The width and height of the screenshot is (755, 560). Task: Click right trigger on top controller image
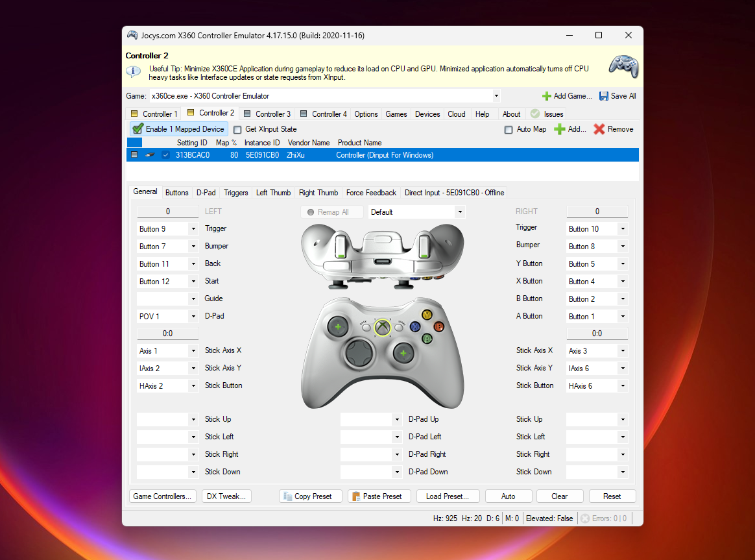point(425,245)
